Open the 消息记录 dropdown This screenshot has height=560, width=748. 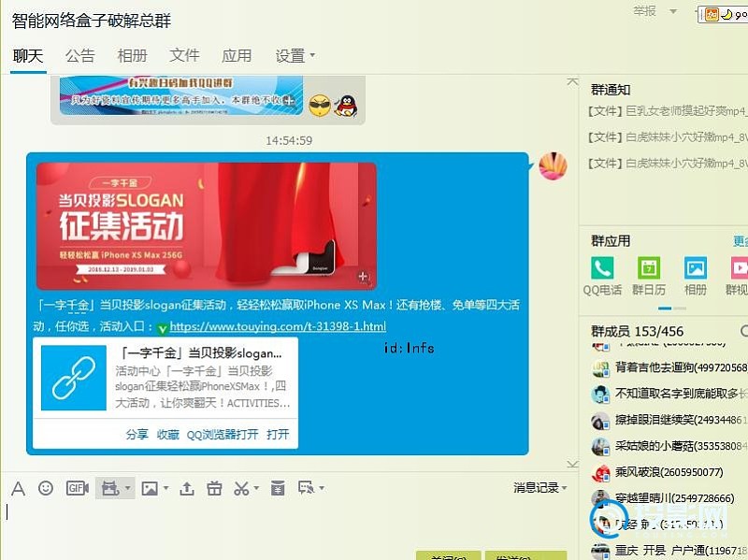540,487
